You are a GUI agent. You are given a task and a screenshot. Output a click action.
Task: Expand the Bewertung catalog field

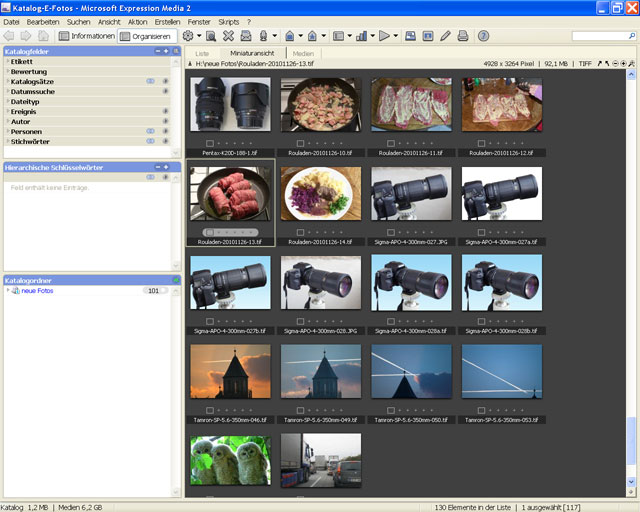tap(7, 72)
